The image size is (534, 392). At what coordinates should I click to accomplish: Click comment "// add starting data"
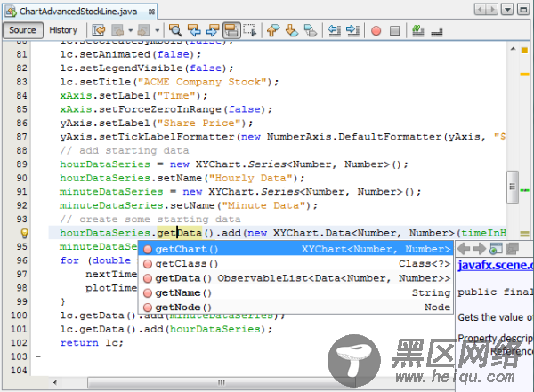(x=125, y=150)
